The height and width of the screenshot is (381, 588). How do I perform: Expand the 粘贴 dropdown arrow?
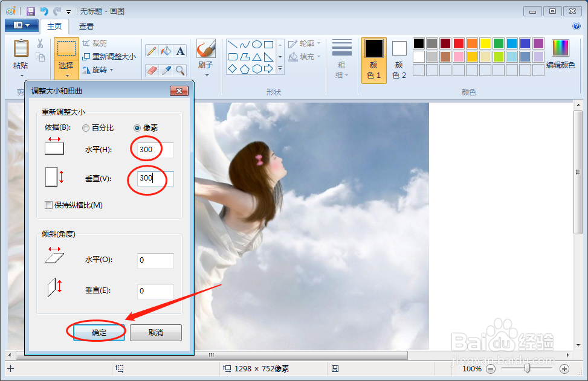21,75
